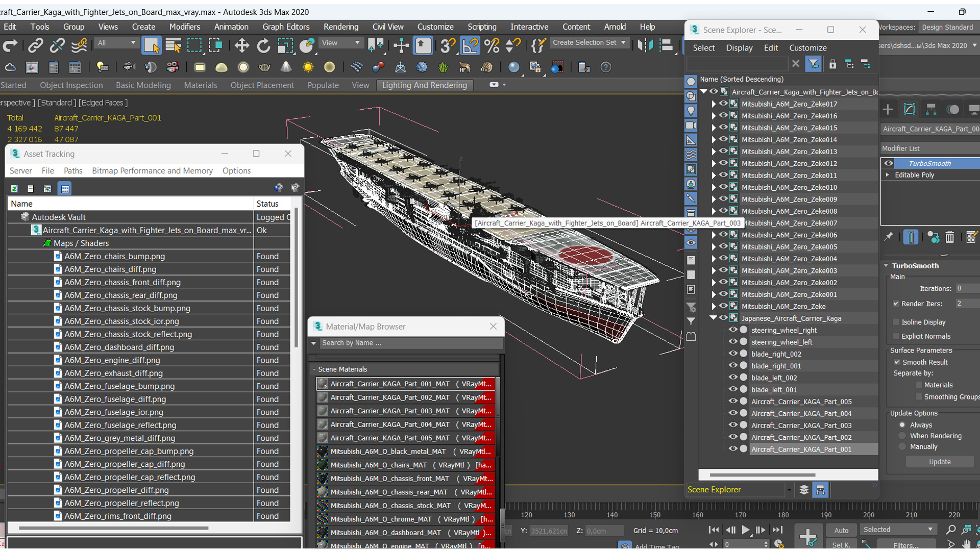Open the Rendering menu

[340, 27]
